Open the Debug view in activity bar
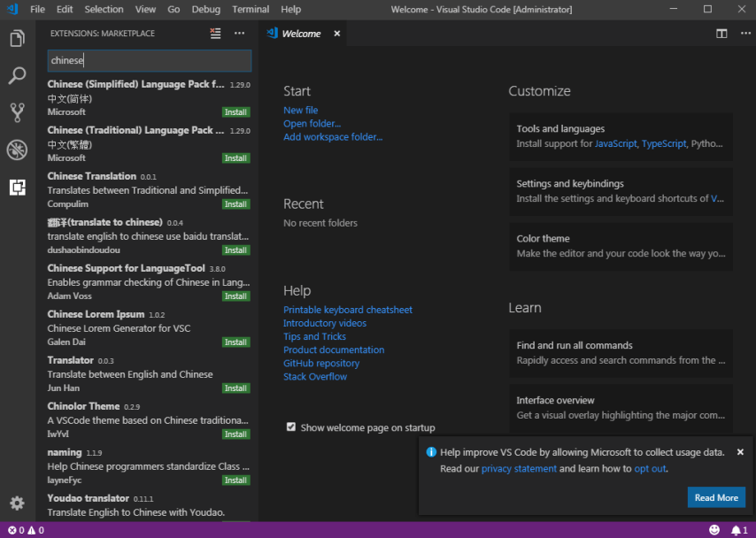756x538 pixels. coord(18,150)
